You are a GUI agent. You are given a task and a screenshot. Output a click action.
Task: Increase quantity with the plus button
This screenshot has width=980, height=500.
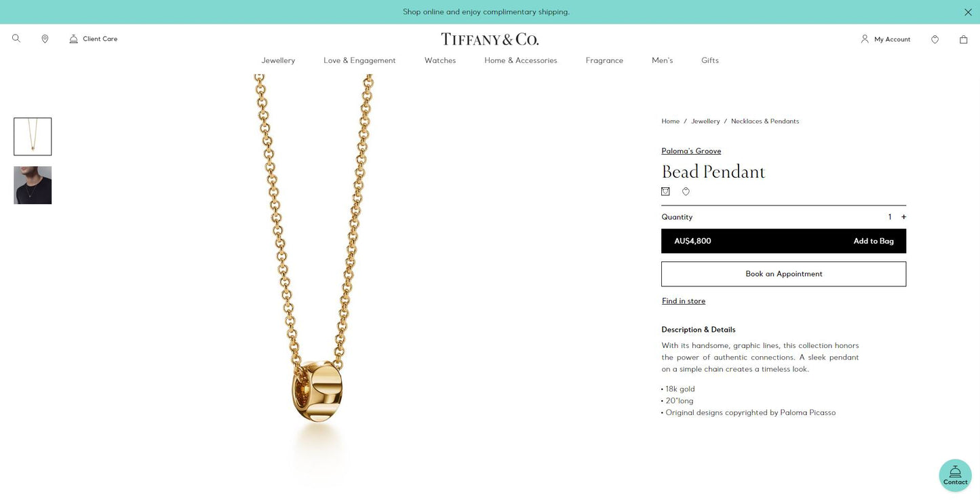903,217
